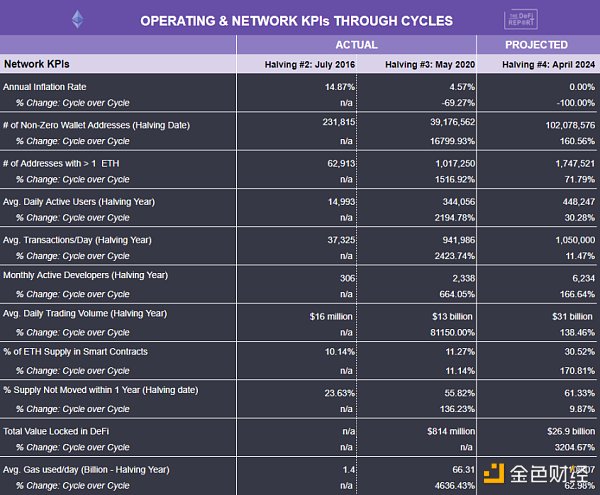
Task: Click the -69.27% change value
Action: pos(458,103)
